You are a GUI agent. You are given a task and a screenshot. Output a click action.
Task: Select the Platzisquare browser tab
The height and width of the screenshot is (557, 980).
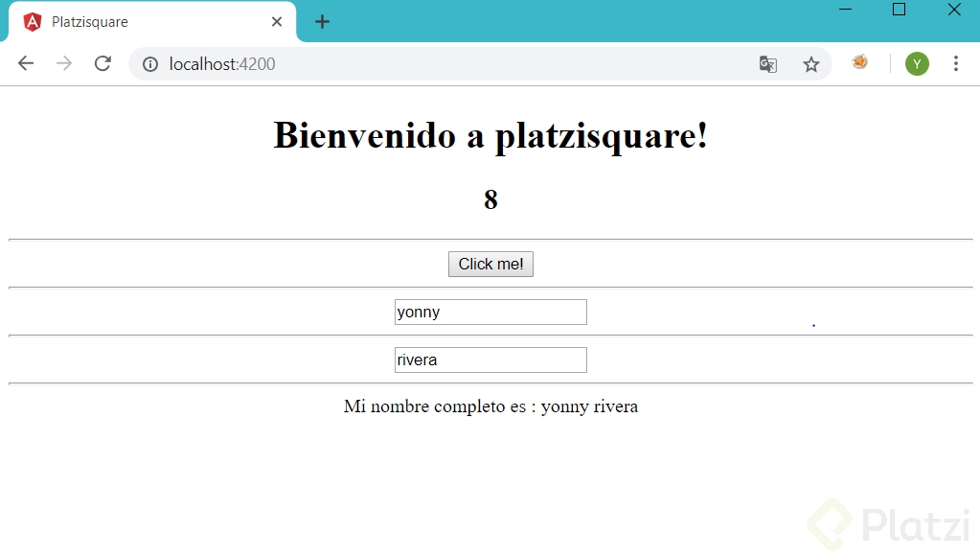(x=152, y=22)
